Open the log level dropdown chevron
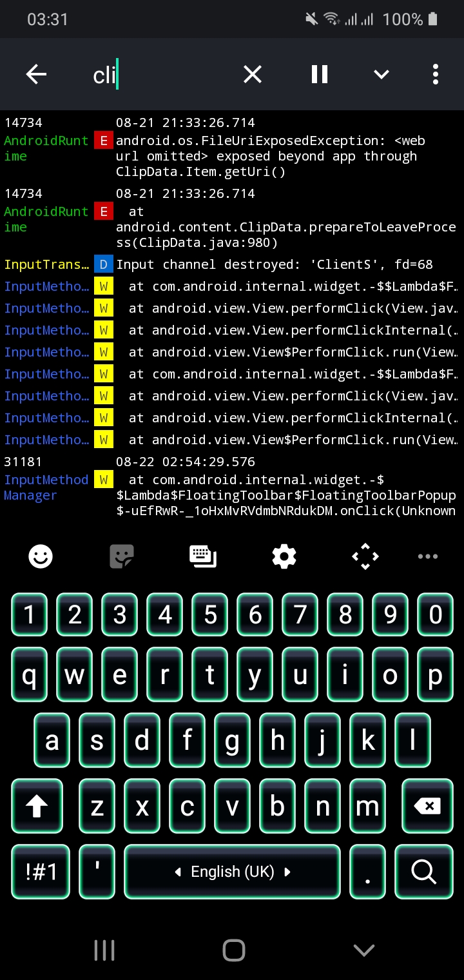The image size is (464, 980). coord(382,75)
